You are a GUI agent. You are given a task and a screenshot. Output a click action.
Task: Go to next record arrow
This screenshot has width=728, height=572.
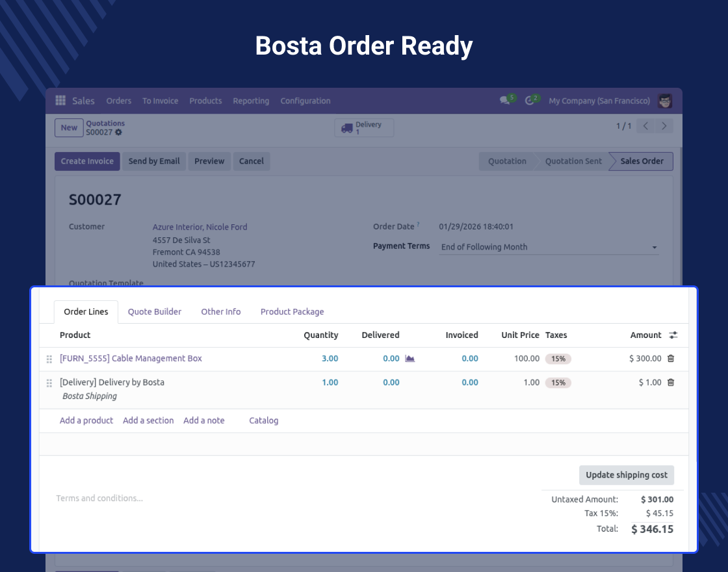point(664,126)
